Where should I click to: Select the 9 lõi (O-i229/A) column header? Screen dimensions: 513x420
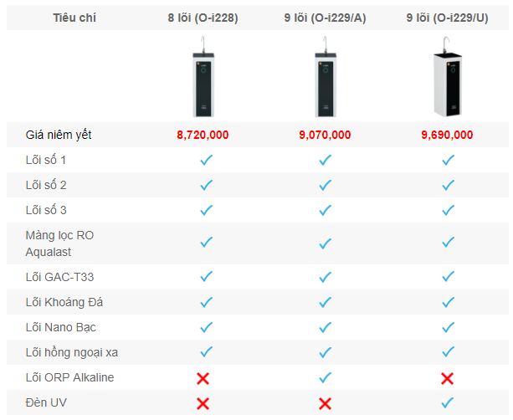point(325,18)
